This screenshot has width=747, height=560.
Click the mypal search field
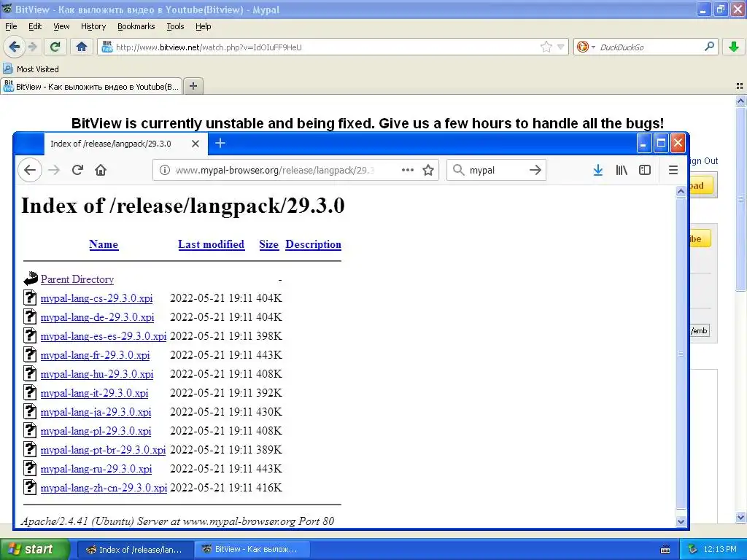[495, 170]
